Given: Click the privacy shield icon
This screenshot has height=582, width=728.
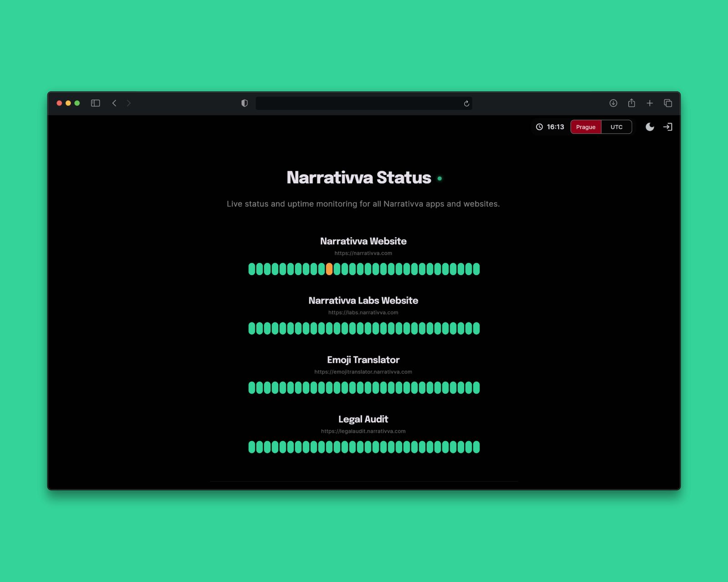Looking at the screenshot, I should (x=244, y=103).
